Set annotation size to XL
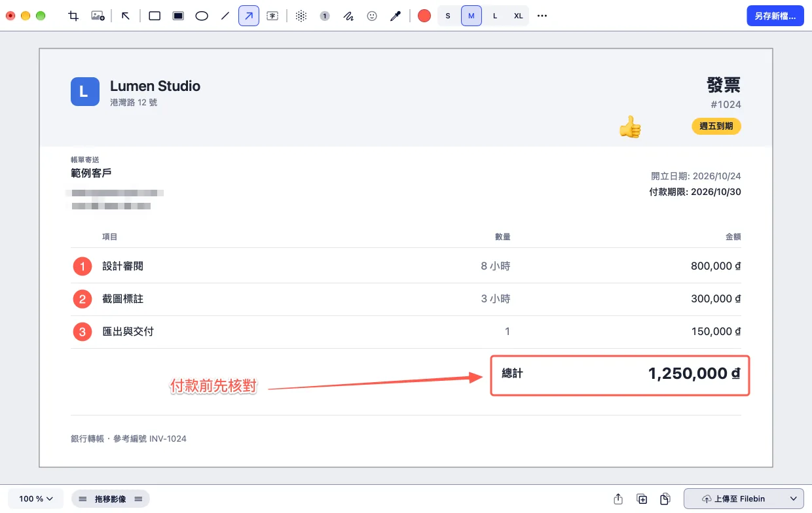The width and height of the screenshot is (812, 513). point(519,16)
